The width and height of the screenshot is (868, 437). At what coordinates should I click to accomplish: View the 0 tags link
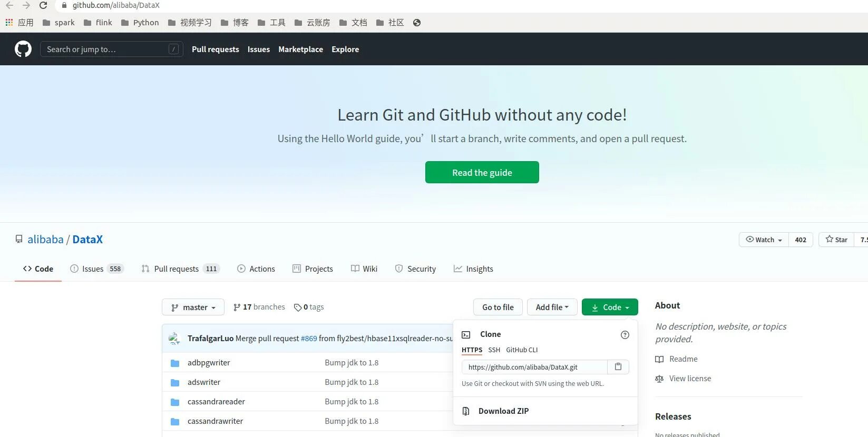point(309,307)
